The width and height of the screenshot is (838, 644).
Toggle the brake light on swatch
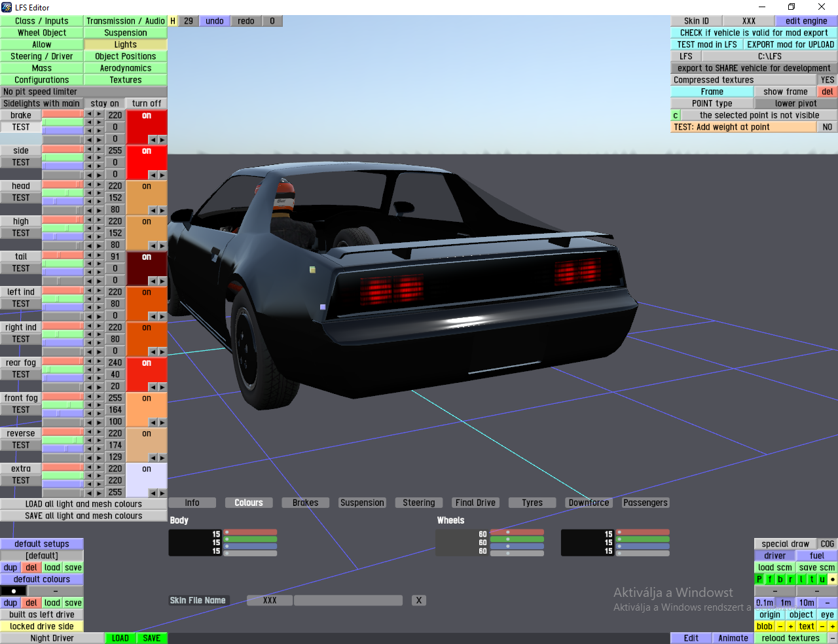pos(147,127)
